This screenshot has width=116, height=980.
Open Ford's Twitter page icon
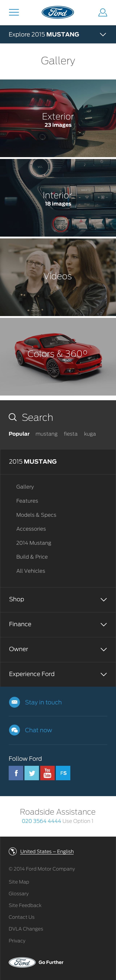pos(32,773)
